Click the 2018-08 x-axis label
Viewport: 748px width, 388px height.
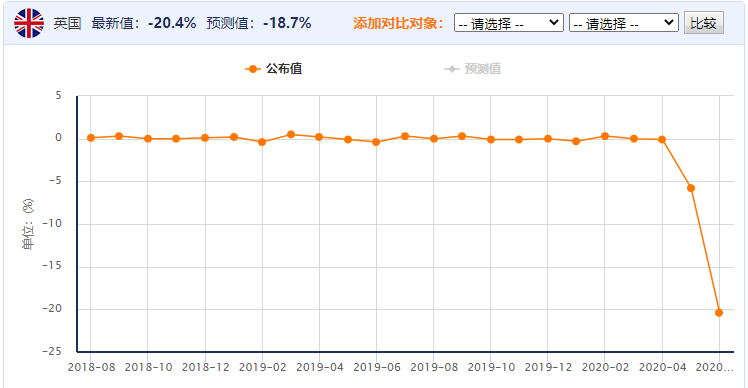point(92,367)
